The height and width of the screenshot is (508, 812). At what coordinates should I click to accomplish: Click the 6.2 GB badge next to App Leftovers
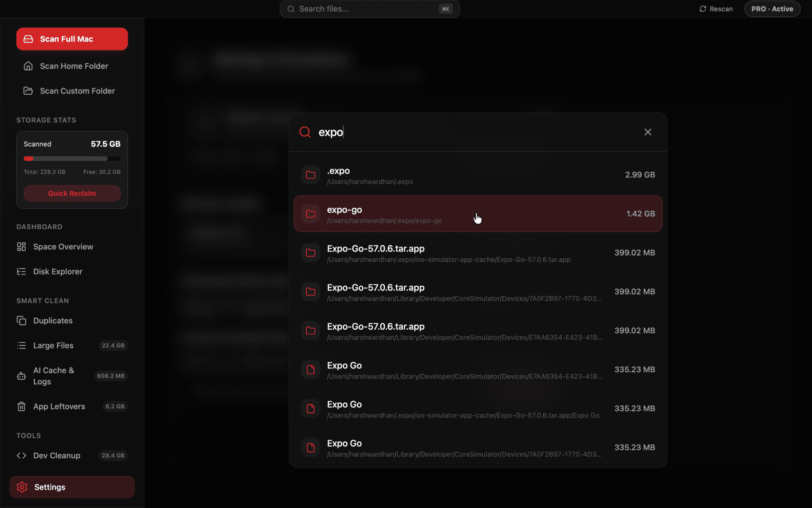[115, 406]
